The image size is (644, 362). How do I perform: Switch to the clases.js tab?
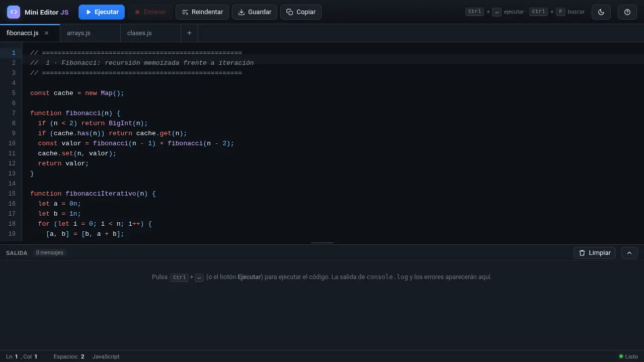pyautogui.click(x=151, y=33)
